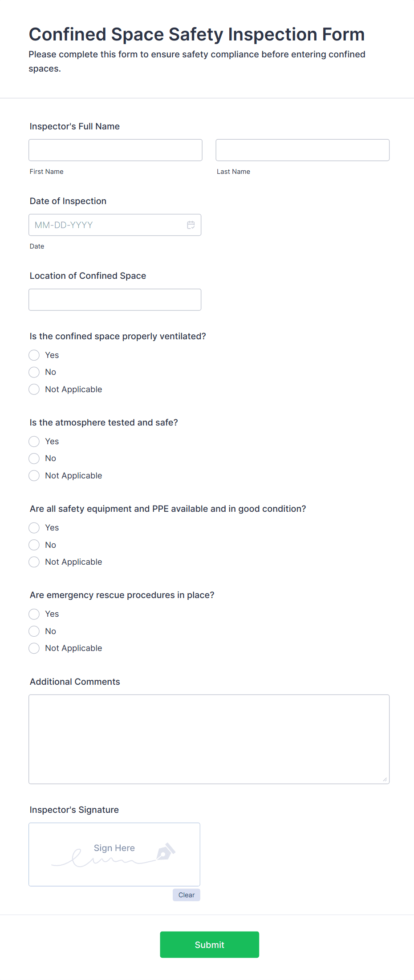Choose Not Applicable for atmosphere question
The height and width of the screenshot is (980, 414).
tap(34, 475)
